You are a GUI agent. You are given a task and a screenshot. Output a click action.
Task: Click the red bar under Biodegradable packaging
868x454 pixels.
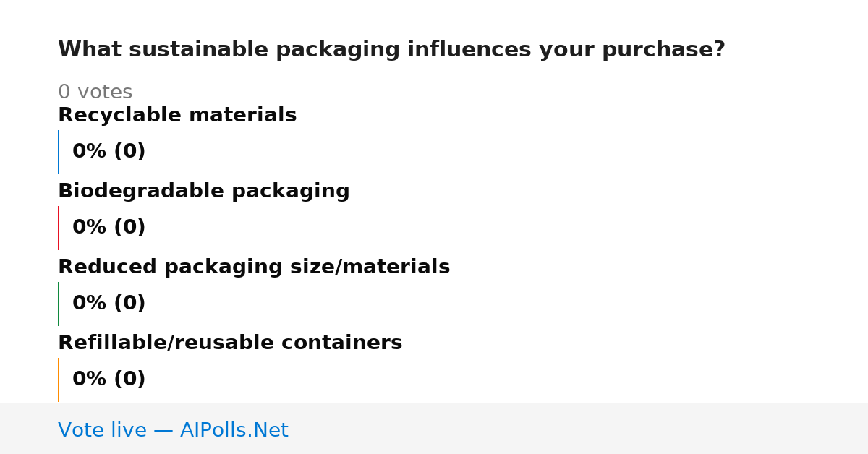58,228
